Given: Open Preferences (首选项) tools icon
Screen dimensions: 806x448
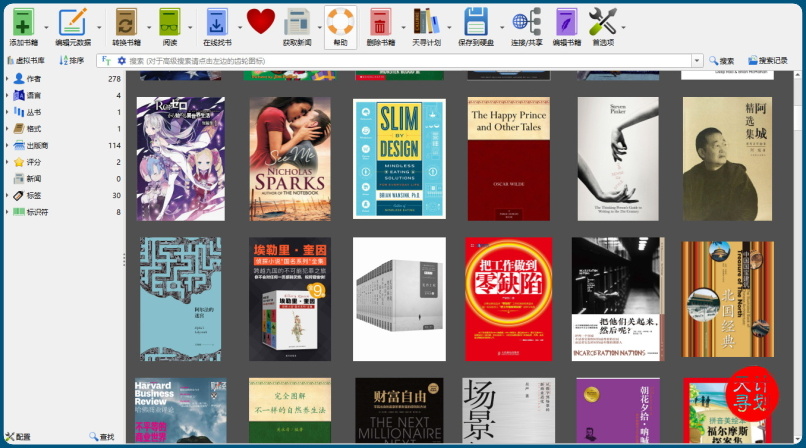Looking at the screenshot, I should point(602,22).
